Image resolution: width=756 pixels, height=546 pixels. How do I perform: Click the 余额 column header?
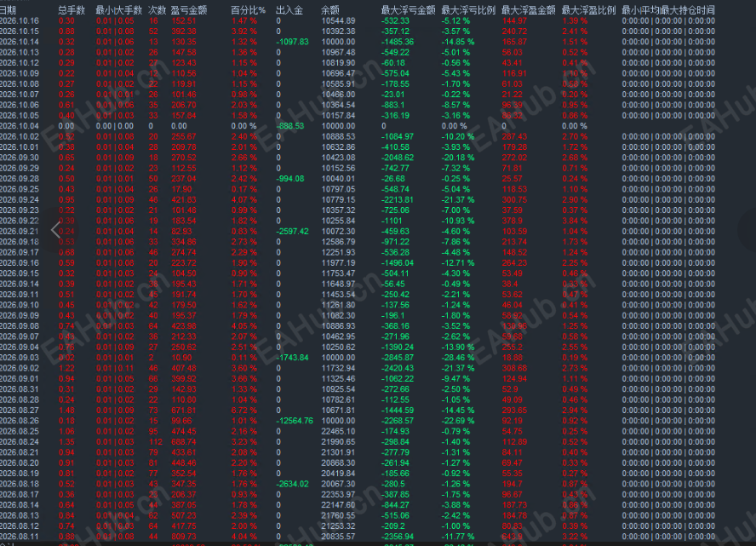pos(330,10)
